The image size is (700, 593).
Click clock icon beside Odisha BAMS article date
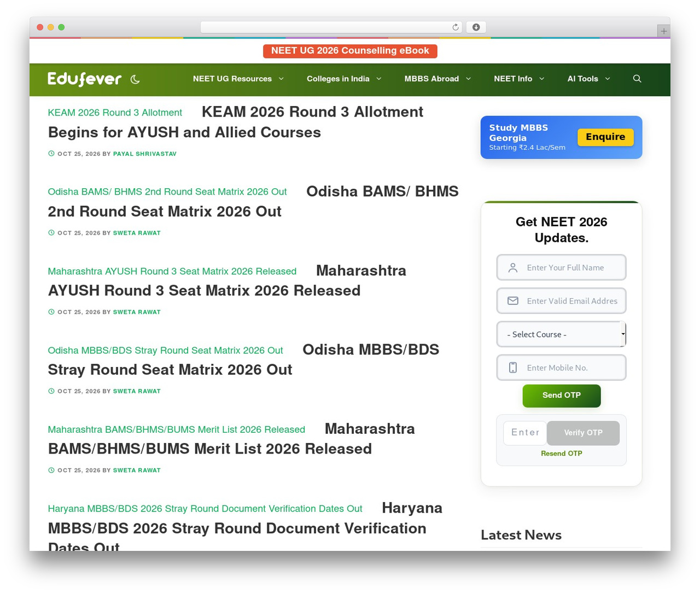click(x=51, y=233)
